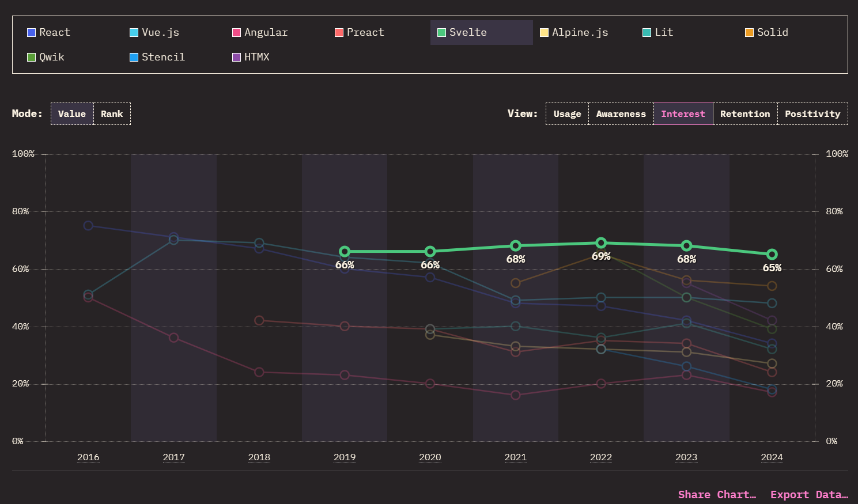The image size is (858, 504).
Task: Select the Value mode
Action: pos(72,113)
